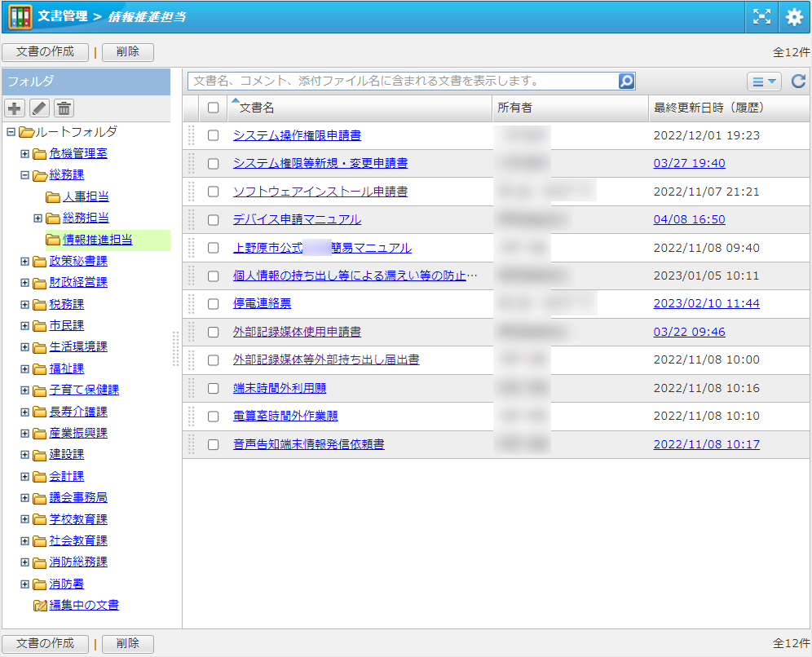Viewport: 812px width, 657px height.
Task: Click the edit folder pencil icon
Action: (39, 108)
